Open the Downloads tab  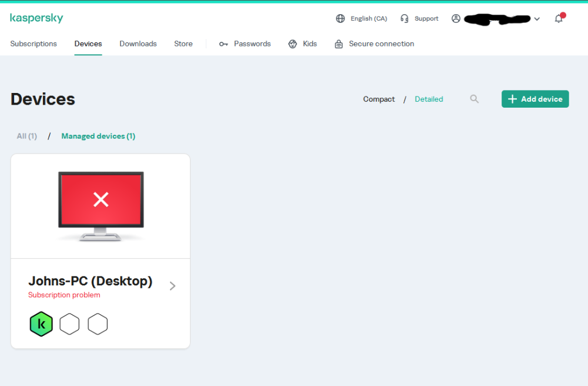tap(138, 44)
